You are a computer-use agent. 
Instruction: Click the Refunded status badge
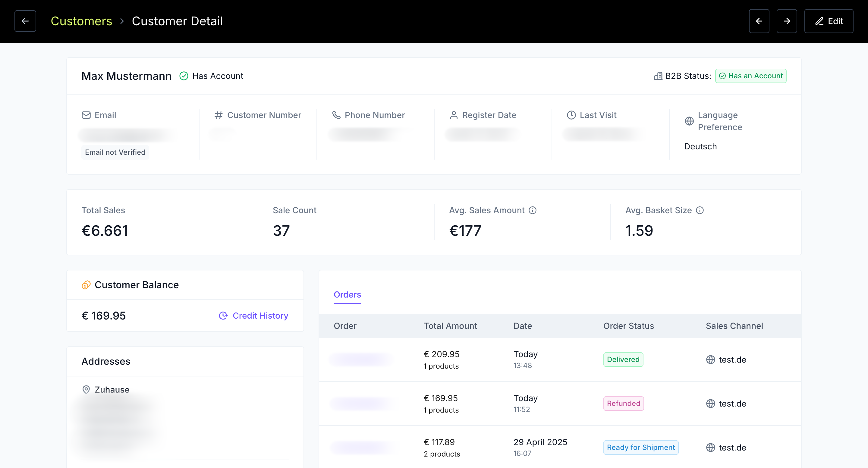[623, 403]
